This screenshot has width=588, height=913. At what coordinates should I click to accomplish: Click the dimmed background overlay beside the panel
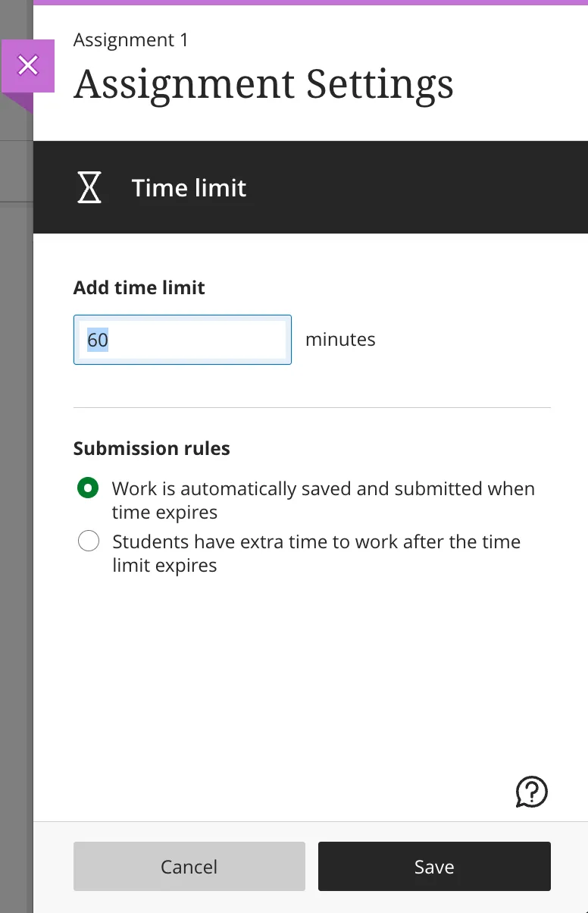tap(15, 531)
